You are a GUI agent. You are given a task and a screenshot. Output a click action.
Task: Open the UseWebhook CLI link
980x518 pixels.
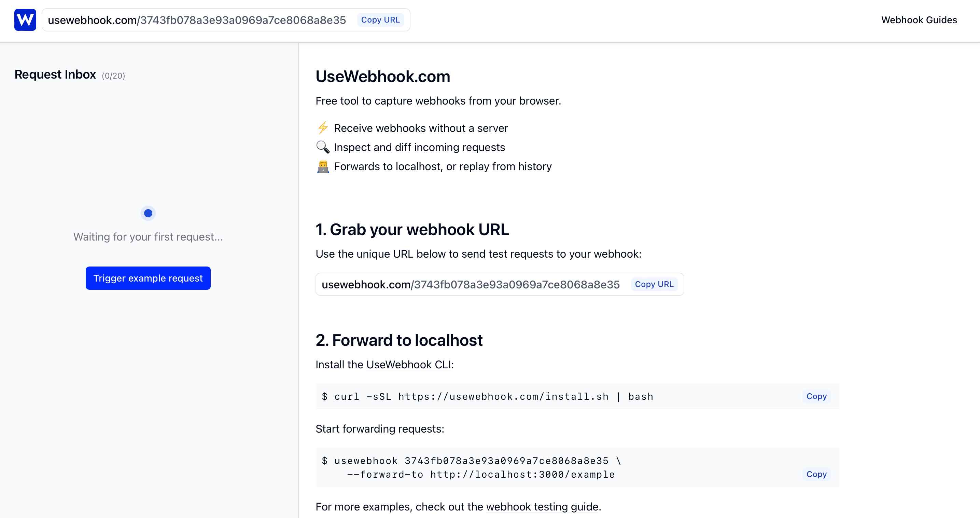coord(409,365)
